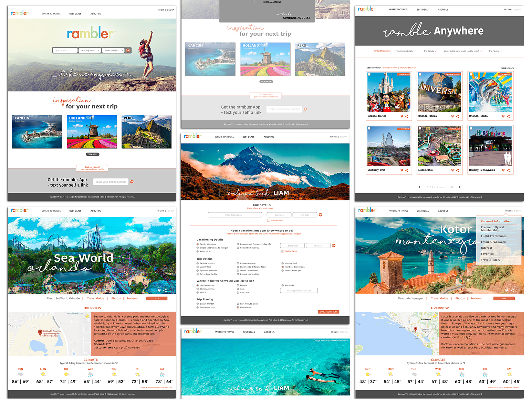
Task: Open Best Deals in the hiker landing page navigation
Action: point(75,14)
